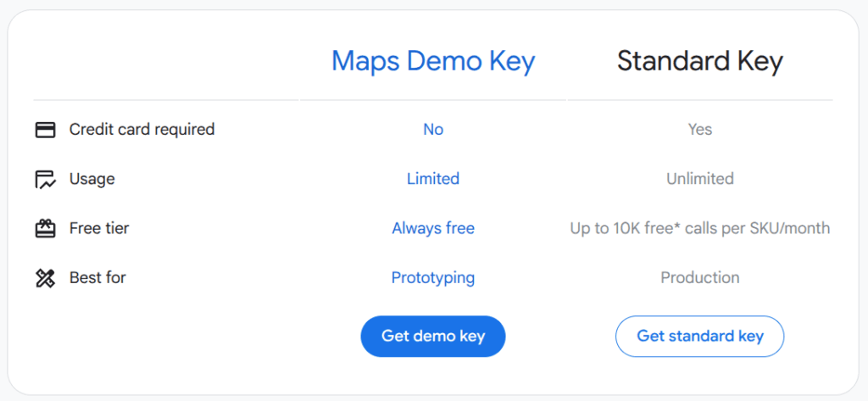Click the credit card icon
868x401 pixels.
45,130
